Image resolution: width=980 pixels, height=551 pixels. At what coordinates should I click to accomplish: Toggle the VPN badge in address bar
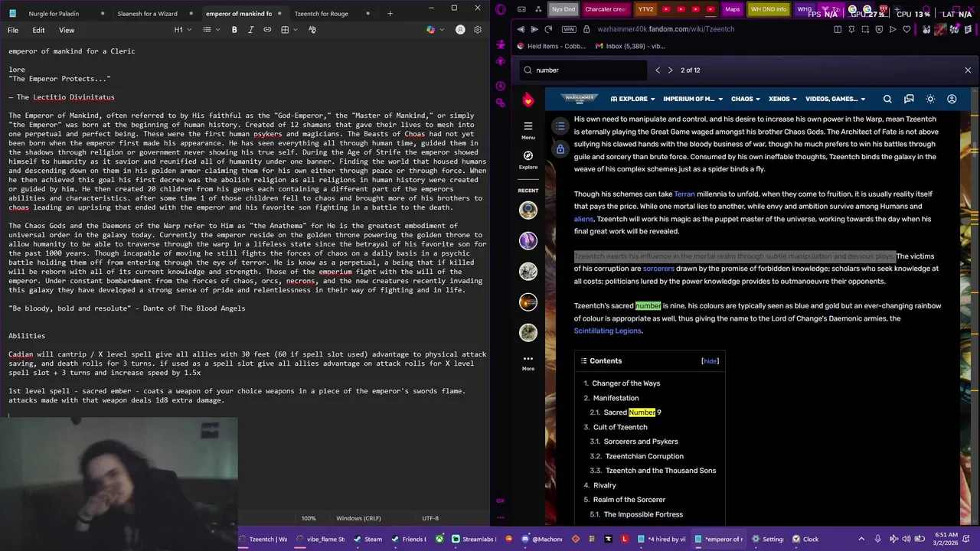(x=568, y=29)
